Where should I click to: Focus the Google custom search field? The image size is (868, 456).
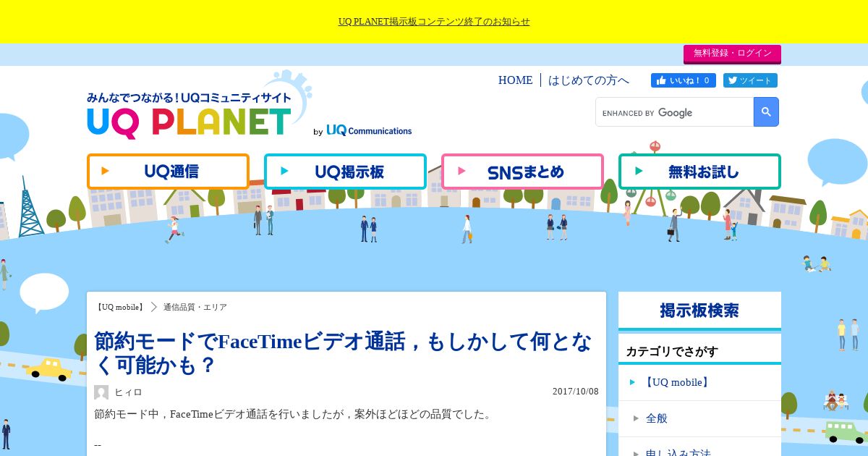(x=674, y=112)
